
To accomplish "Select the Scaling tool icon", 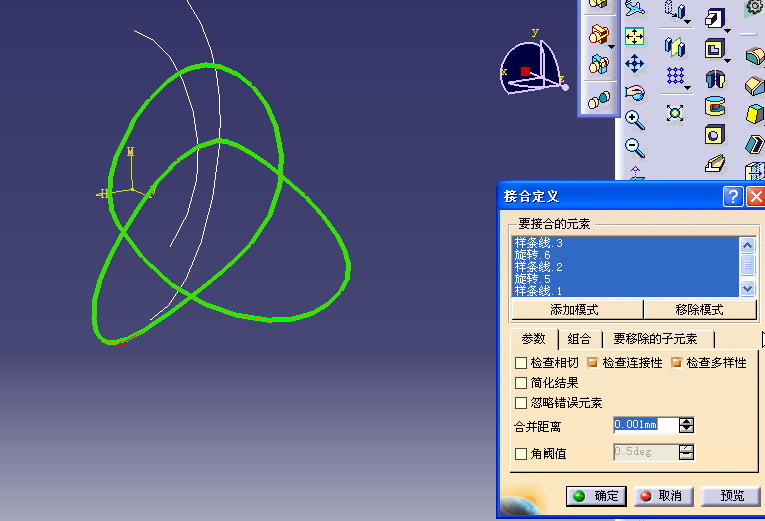I will [675, 113].
